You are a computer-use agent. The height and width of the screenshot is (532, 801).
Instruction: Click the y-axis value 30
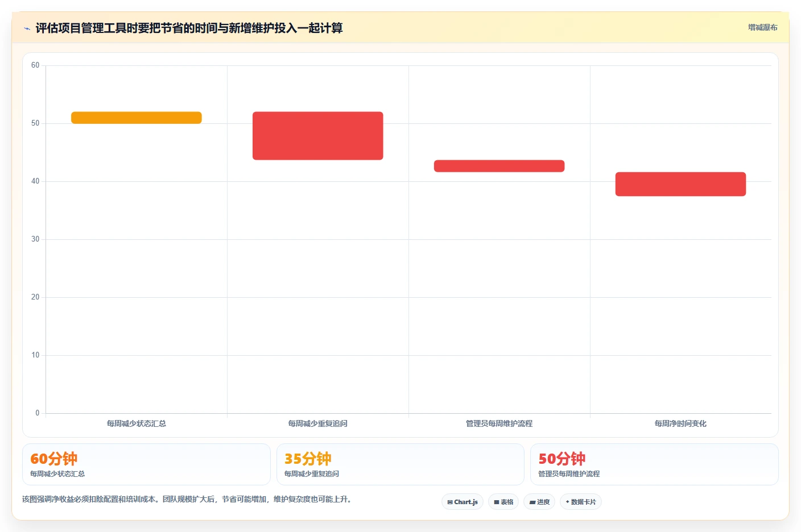click(x=35, y=239)
